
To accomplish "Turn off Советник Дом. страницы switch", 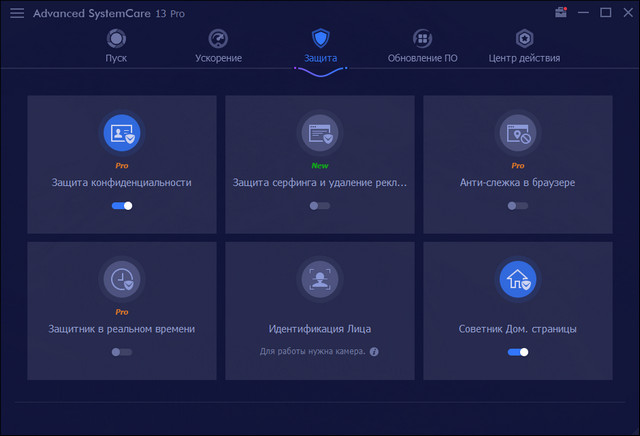I will (x=517, y=352).
